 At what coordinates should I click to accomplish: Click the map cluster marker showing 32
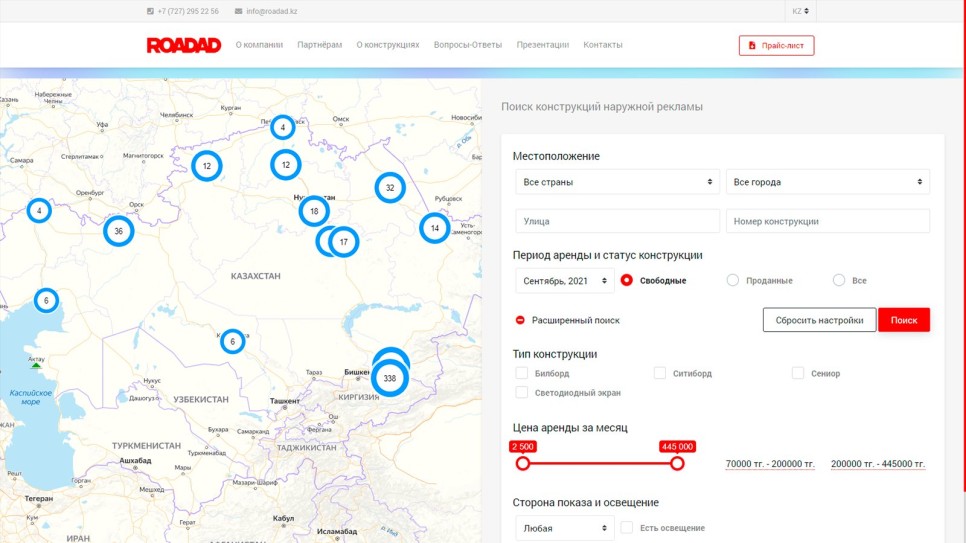[x=390, y=188]
